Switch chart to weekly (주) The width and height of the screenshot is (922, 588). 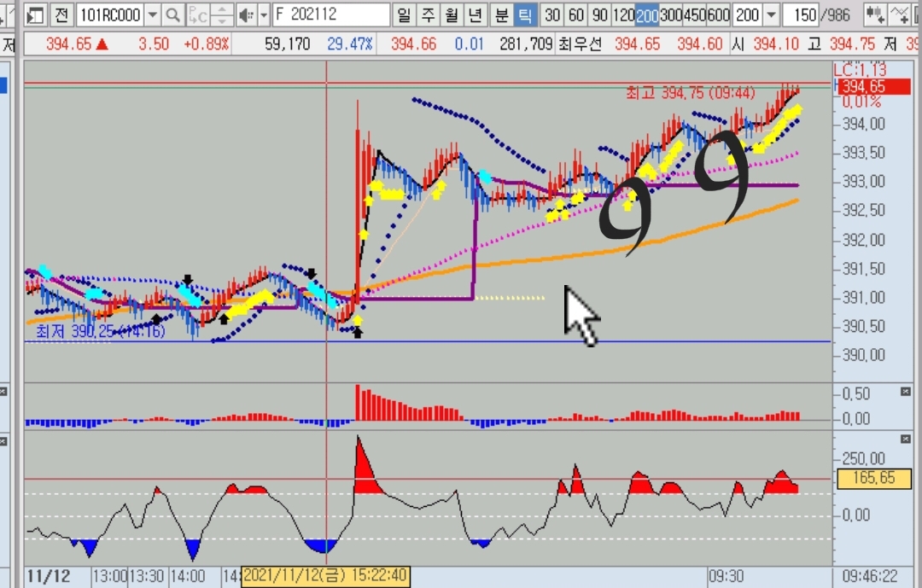point(428,15)
